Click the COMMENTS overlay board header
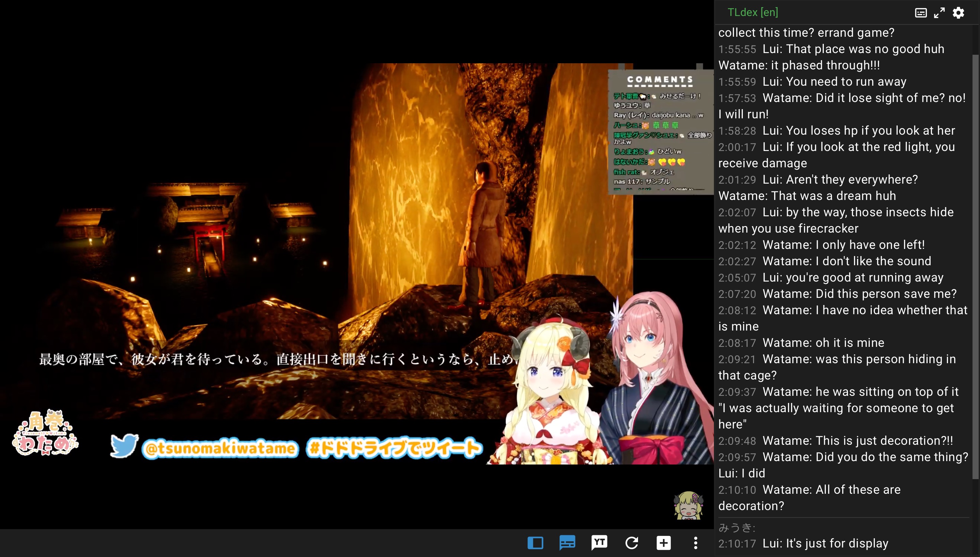 pos(659,80)
